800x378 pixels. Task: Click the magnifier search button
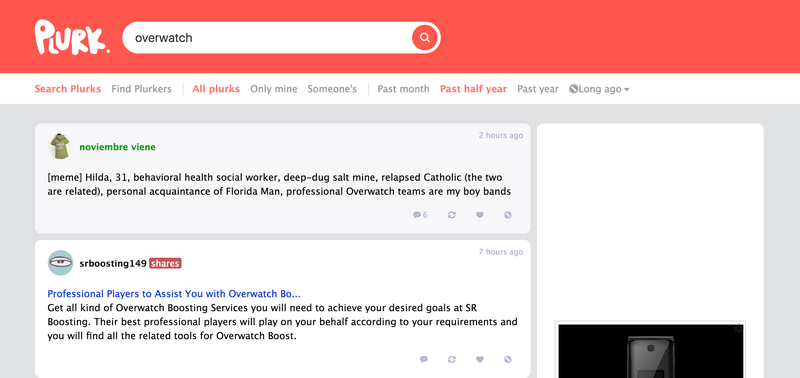tap(424, 38)
